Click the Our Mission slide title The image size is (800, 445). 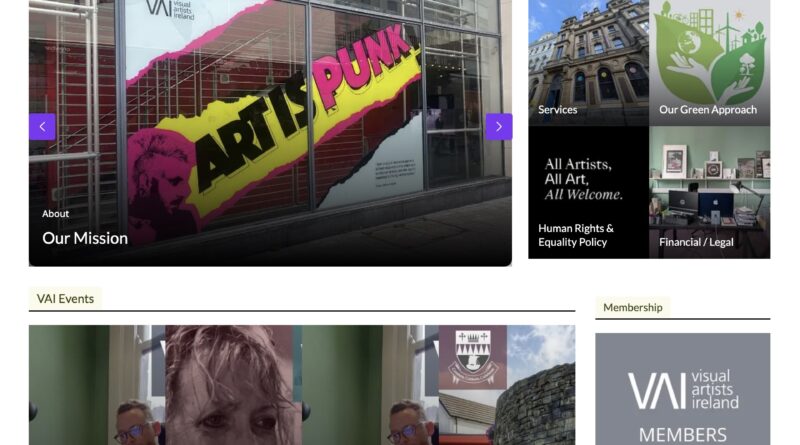[x=85, y=238]
